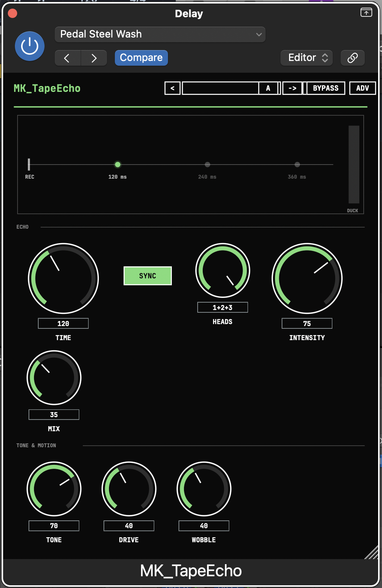Click the TONE value field showing 70
The height and width of the screenshot is (588, 382).
coord(54,526)
